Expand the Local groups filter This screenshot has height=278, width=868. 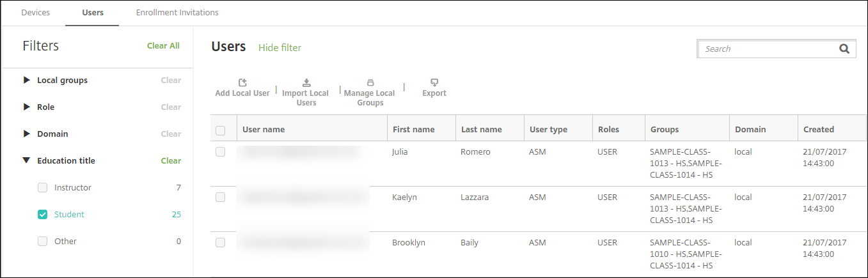(27, 81)
